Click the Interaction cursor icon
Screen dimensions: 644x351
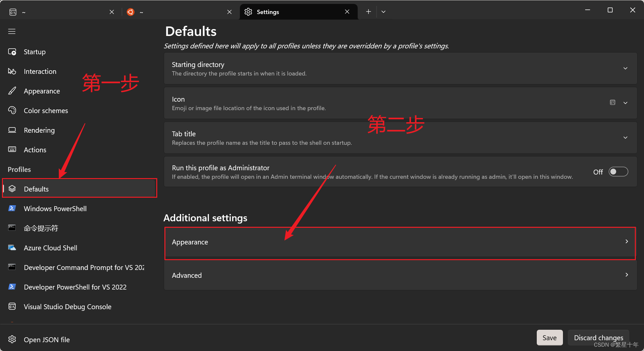pos(12,71)
